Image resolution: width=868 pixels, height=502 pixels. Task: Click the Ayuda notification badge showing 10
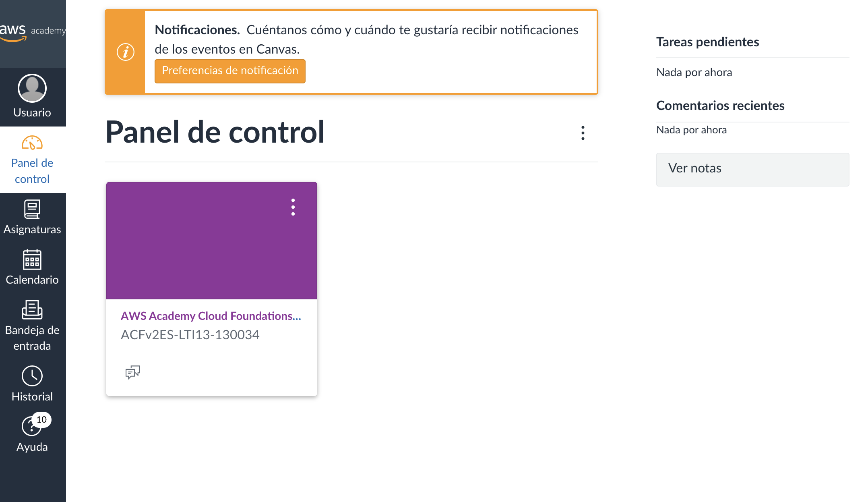tap(41, 419)
